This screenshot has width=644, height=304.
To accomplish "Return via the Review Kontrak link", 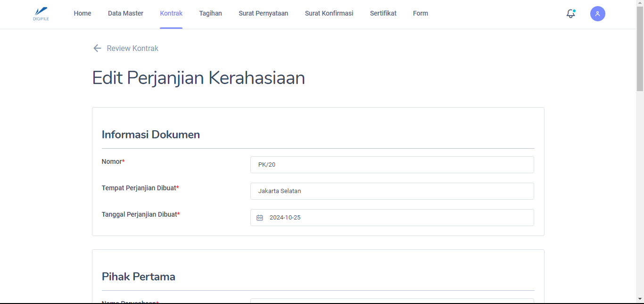I will (132, 48).
